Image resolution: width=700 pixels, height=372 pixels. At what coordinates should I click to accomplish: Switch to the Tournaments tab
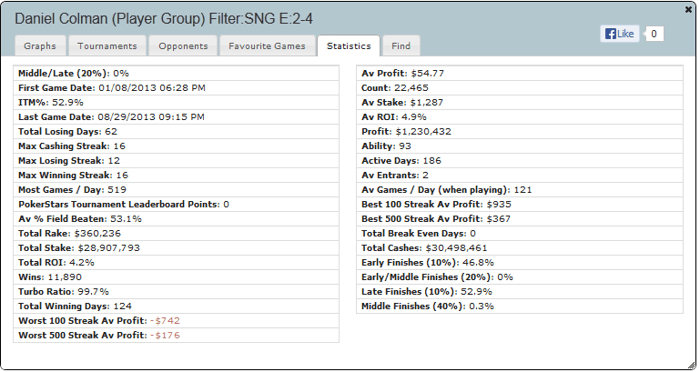pyautogui.click(x=107, y=46)
